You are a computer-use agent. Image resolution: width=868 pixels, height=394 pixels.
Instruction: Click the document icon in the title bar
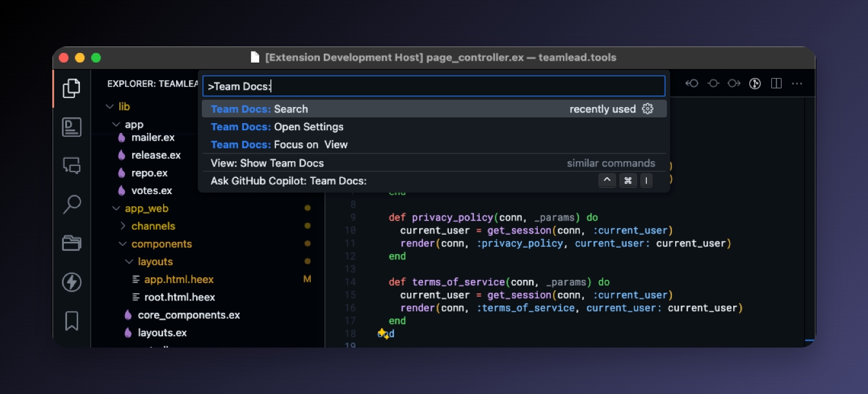pos(255,57)
